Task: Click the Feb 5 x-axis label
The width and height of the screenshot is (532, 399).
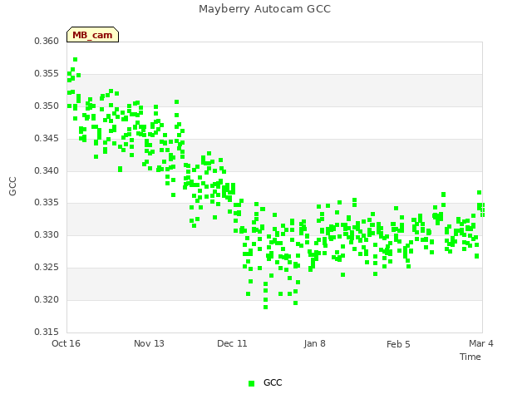Action: click(398, 344)
